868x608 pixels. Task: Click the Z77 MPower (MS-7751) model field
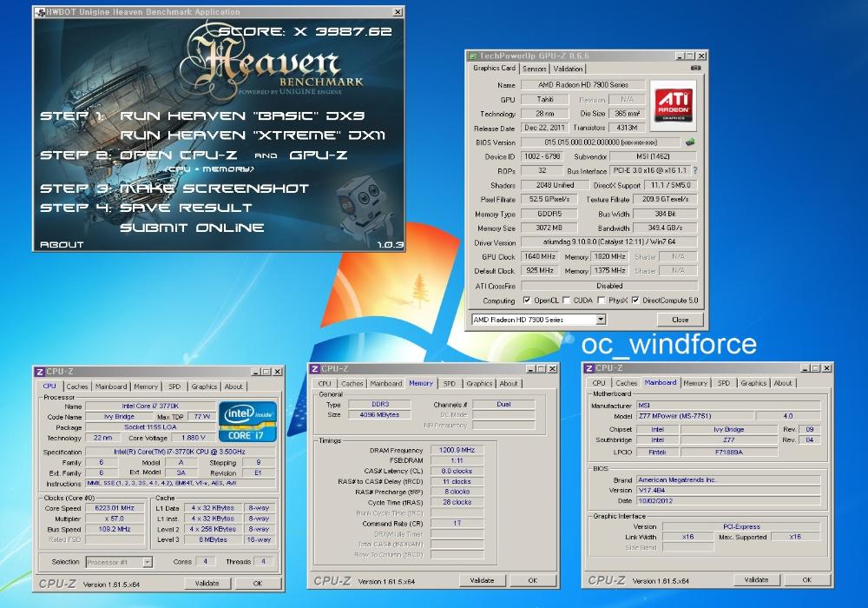(694, 416)
